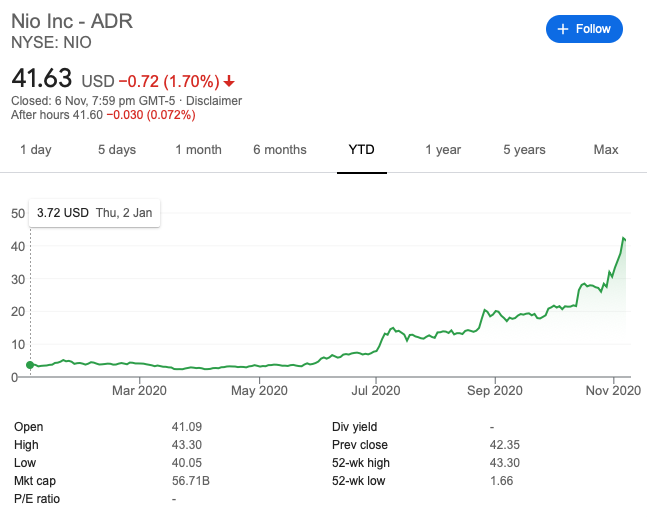Click the Mar 2020 axis label
The width and height of the screenshot is (647, 517).
139,390
